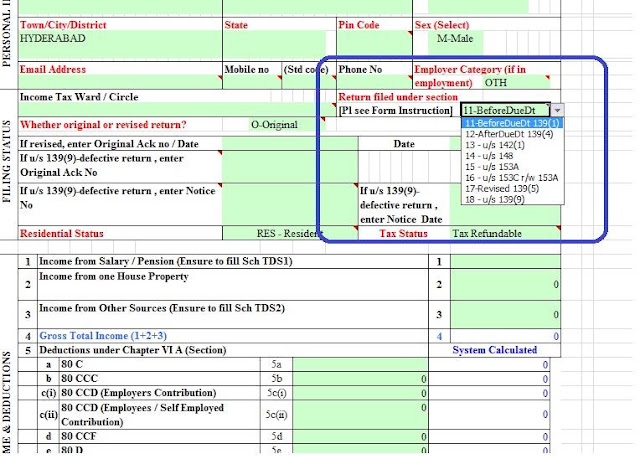Click the HYDERABAD Town/City/District field
This screenshot has width=640, height=459.
(x=120, y=45)
